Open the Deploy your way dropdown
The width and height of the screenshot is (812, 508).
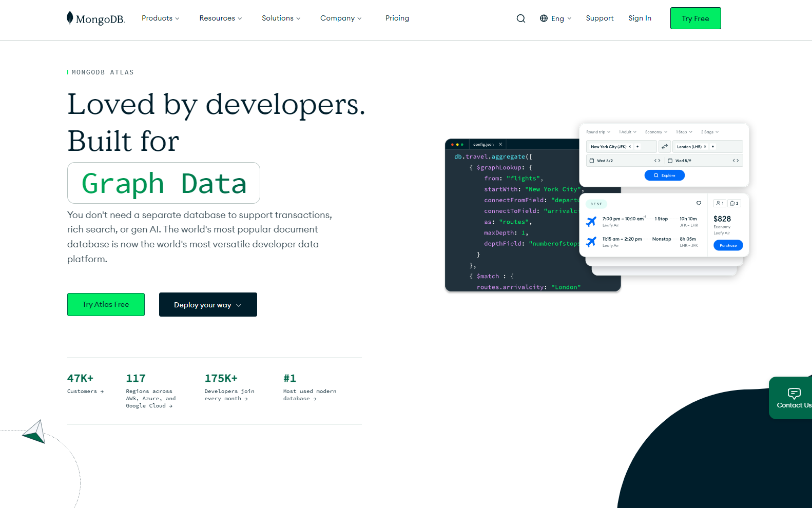pyautogui.click(x=208, y=305)
